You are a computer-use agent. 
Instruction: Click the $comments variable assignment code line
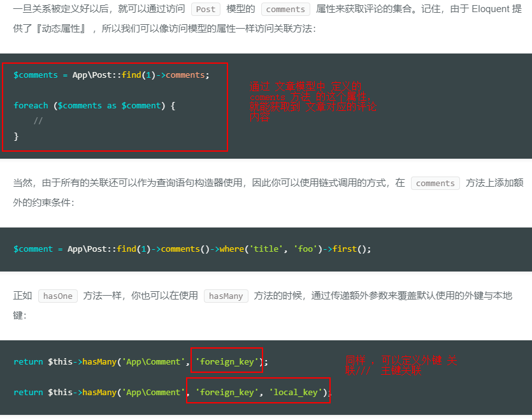click(x=111, y=75)
